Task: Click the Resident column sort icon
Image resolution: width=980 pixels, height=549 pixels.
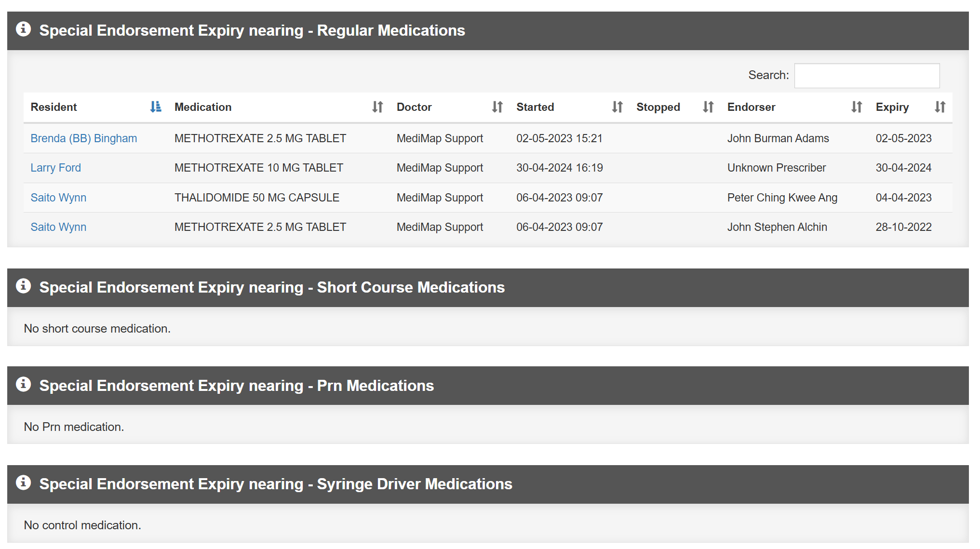Action: 155,107
